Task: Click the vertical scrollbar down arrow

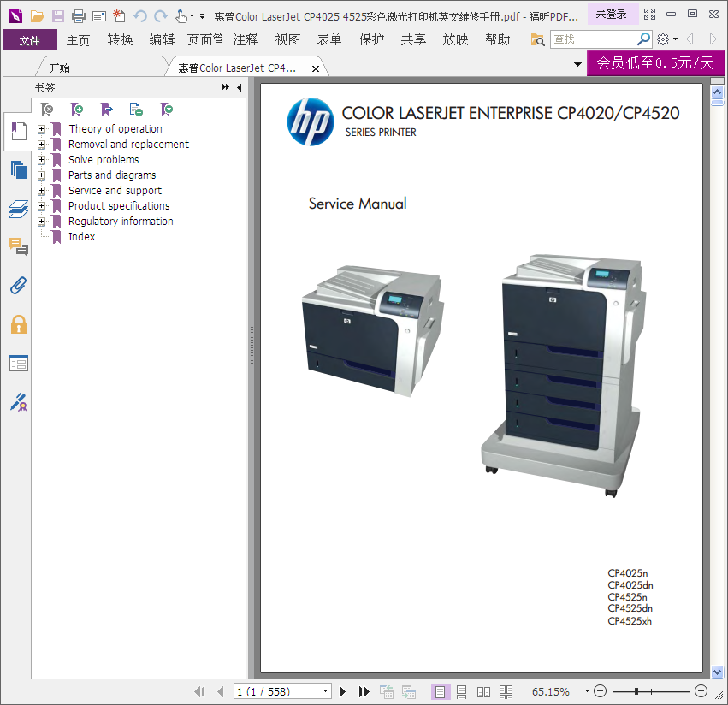Action: click(718, 672)
